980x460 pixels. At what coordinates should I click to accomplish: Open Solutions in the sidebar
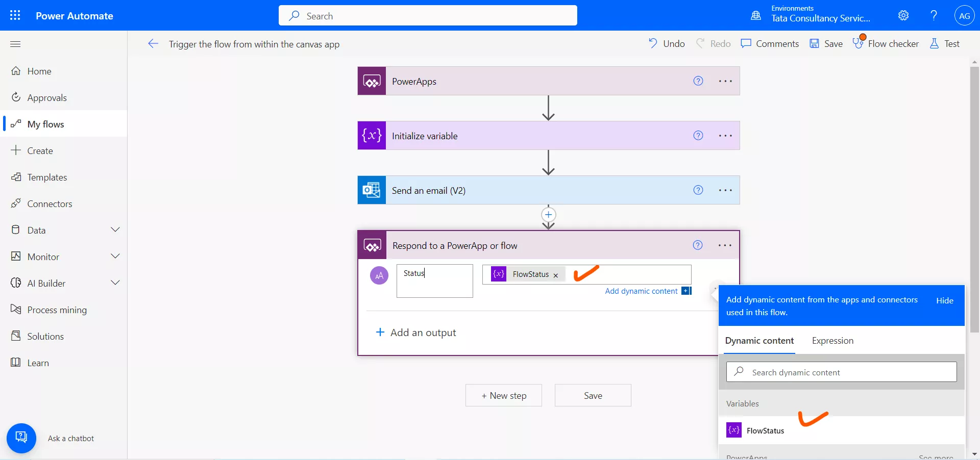(64, 337)
